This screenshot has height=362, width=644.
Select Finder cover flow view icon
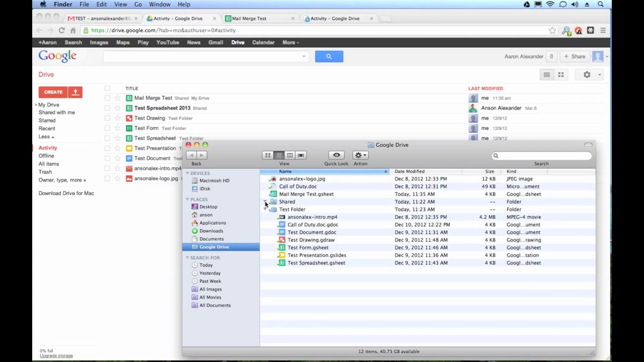pyautogui.click(x=301, y=155)
